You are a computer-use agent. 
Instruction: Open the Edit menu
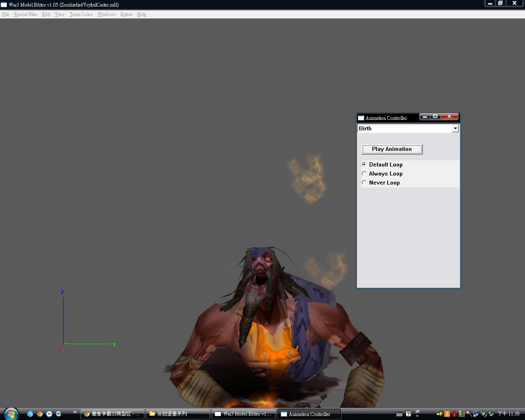pos(46,14)
